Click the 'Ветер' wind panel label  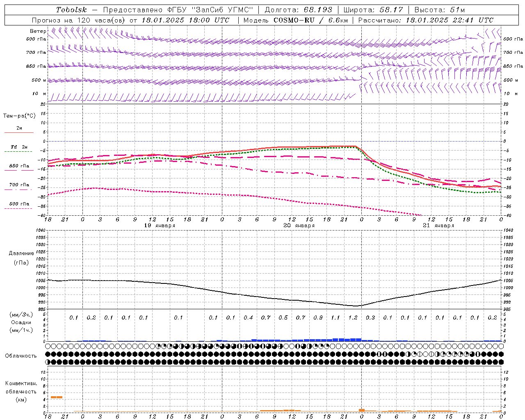(x=38, y=31)
